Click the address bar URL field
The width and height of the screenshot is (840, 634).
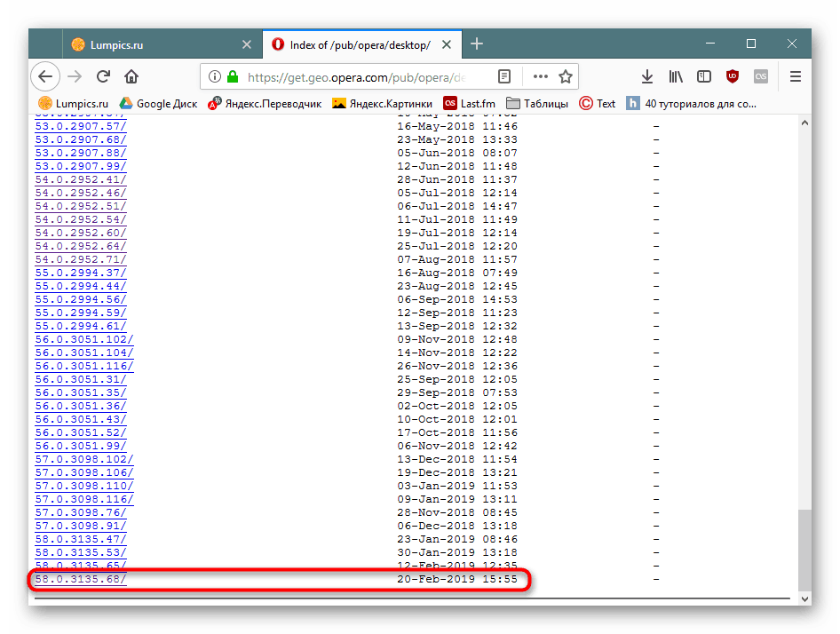point(356,77)
